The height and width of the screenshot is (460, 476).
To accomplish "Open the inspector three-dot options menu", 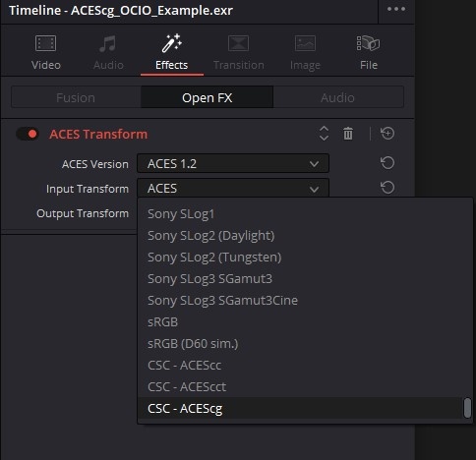I will pyautogui.click(x=396, y=9).
